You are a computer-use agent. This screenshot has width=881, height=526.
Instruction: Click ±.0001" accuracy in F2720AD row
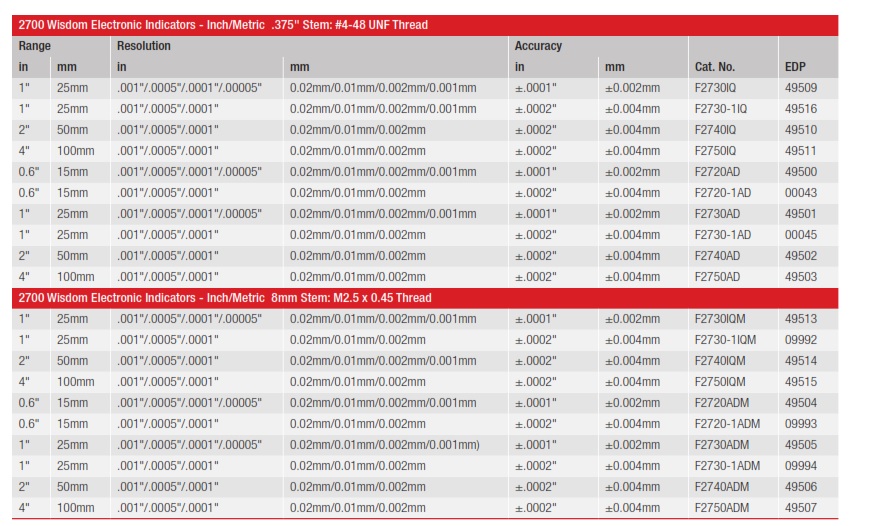coord(535,172)
